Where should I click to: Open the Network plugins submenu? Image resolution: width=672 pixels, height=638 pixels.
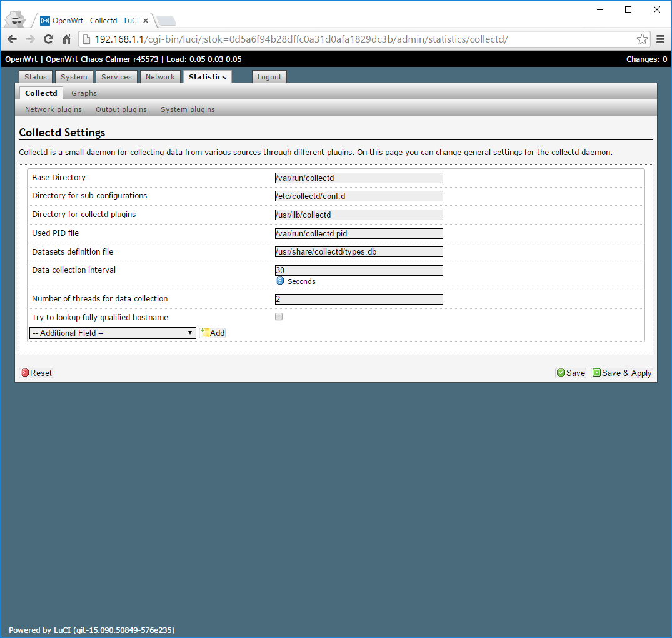[x=53, y=109]
